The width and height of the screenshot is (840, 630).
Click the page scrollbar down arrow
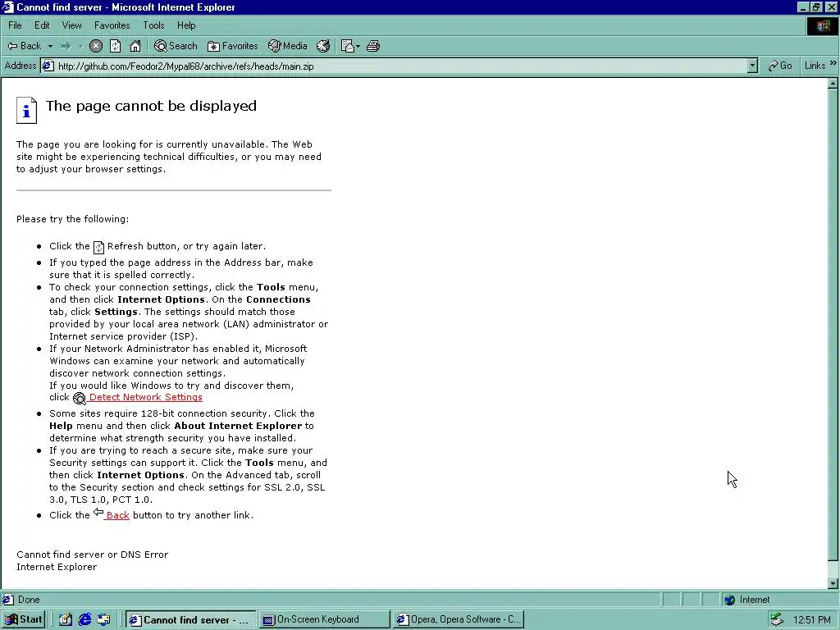[x=833, y=583]
